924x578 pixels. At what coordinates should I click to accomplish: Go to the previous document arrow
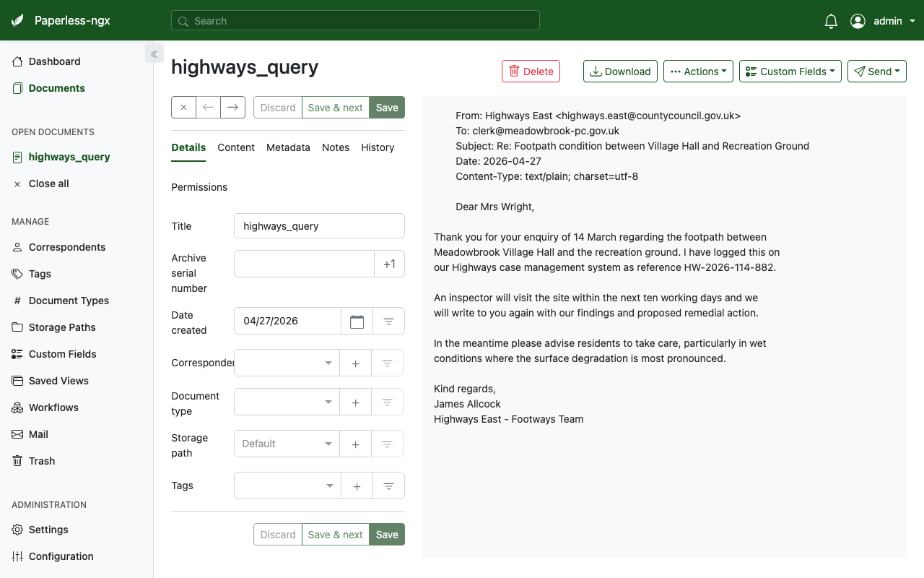[208, 108]
